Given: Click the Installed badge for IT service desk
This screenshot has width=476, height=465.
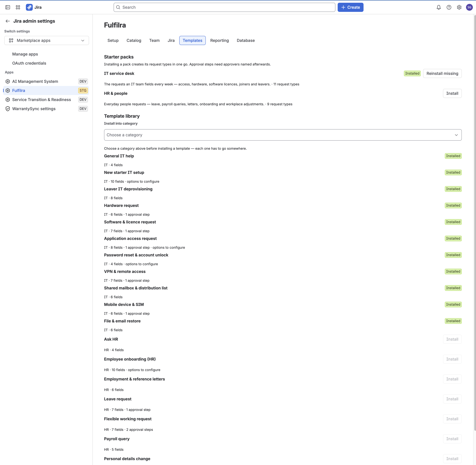Looking at the screenshot, I should (412, 73).
